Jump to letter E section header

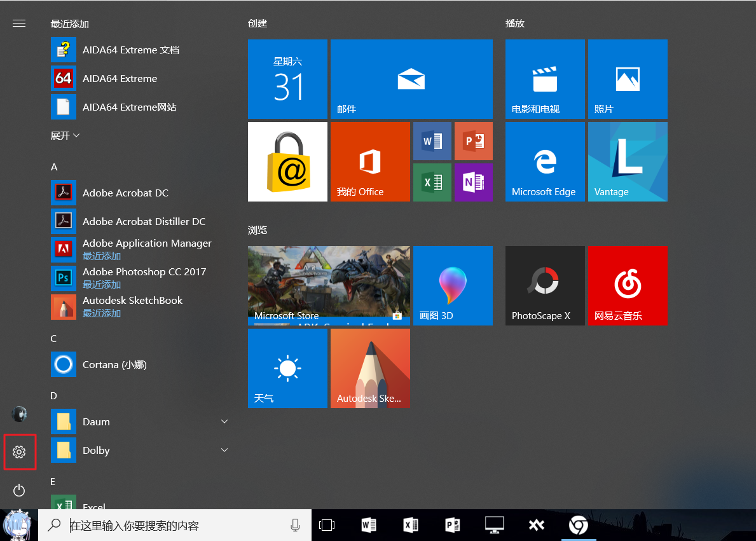(x=53, y=482)
